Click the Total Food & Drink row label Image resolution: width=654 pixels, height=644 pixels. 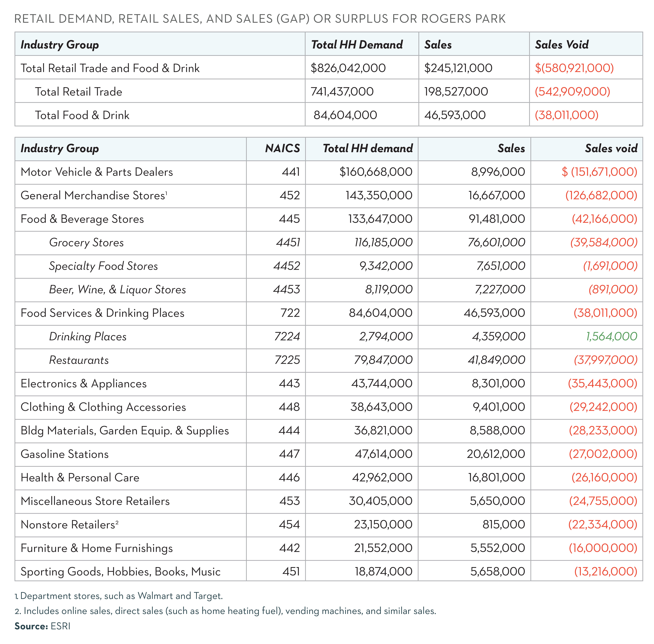82,115
